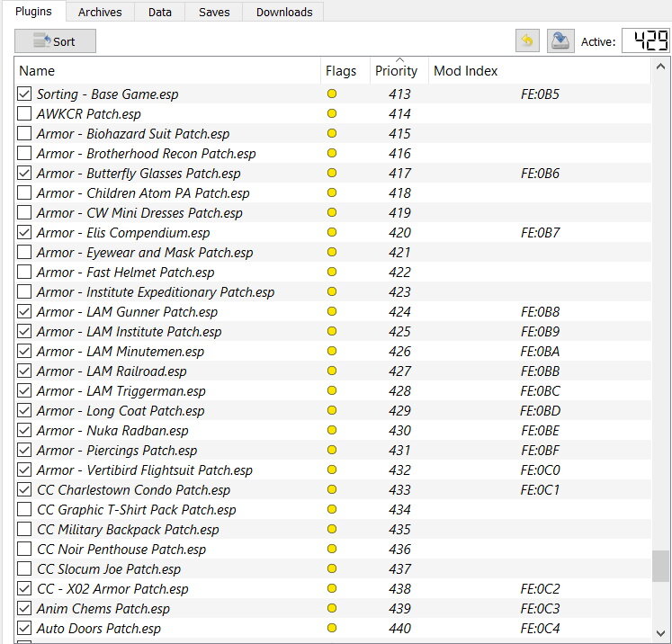Click mod index FE:0B8

(540, 311)
